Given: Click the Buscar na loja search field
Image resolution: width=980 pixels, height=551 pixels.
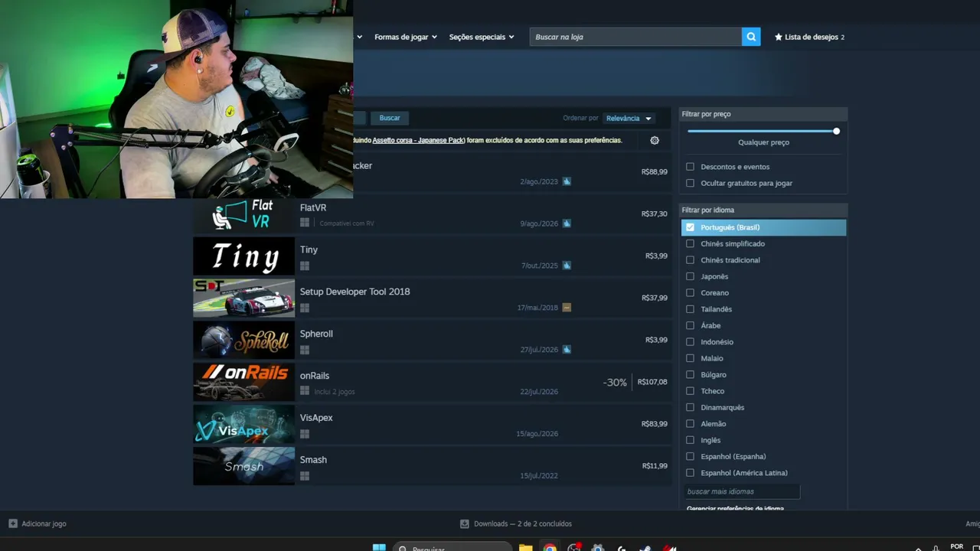Looking at the screenshot, I should point(635,37).
